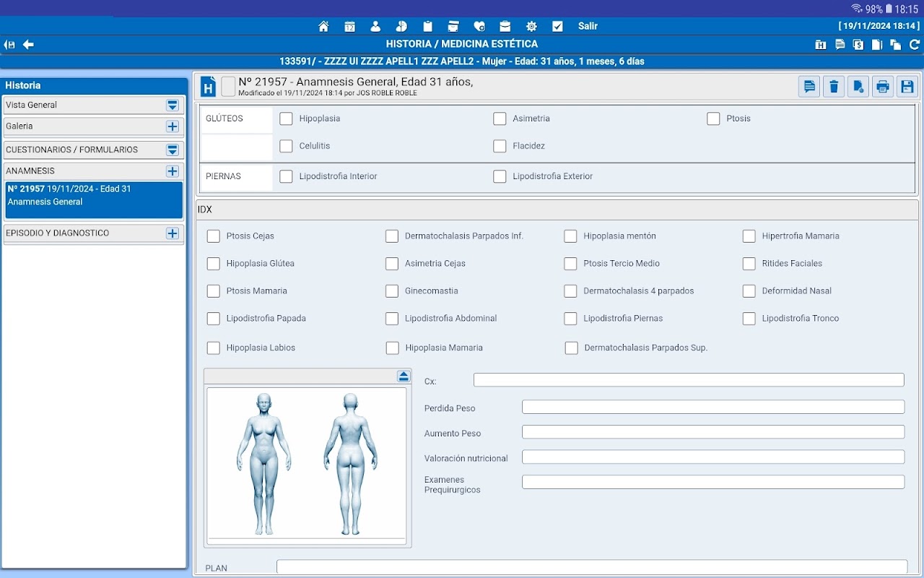Tick the Celulitis checkbox under Glúteos
The width and height of the screenshot is (924, 578).
tap(287, 146)
